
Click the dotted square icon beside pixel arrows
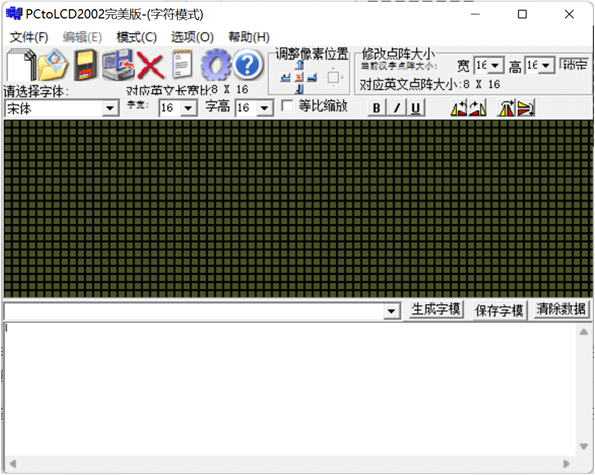click(334, 77)
